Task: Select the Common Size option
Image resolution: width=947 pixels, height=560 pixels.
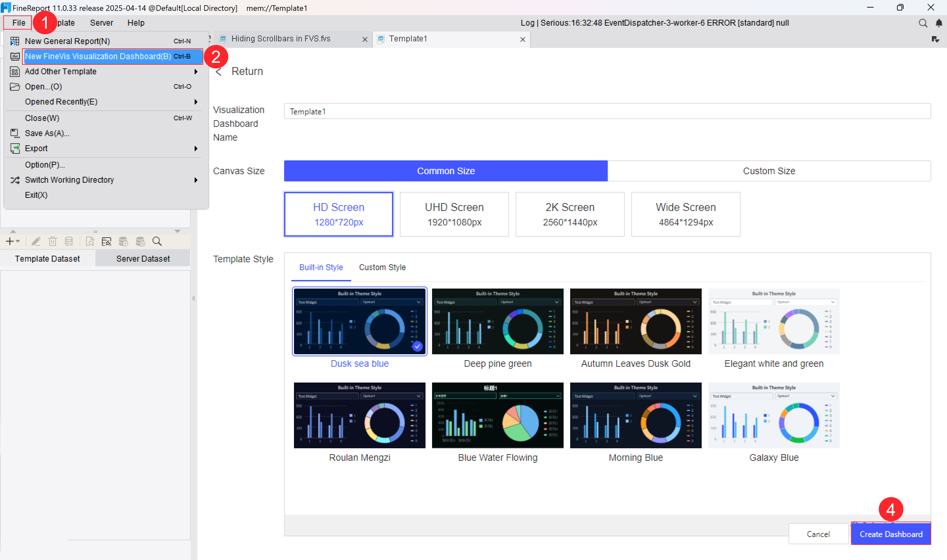Action: click(445, 171)
